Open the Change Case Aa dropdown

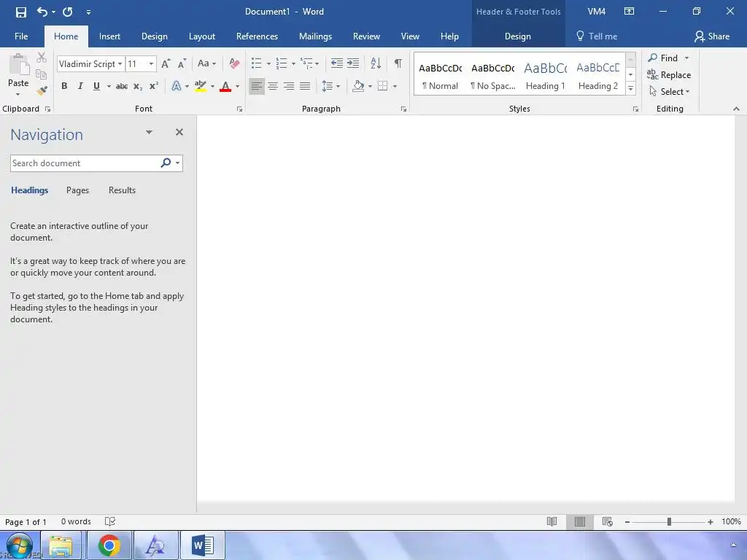[x=206, y=63]
